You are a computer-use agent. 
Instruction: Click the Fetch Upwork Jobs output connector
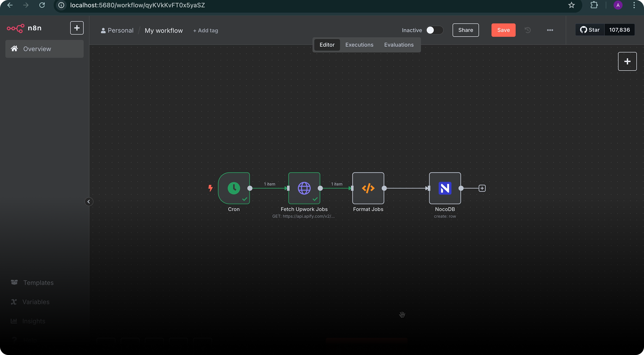click(x=320, y=188)
